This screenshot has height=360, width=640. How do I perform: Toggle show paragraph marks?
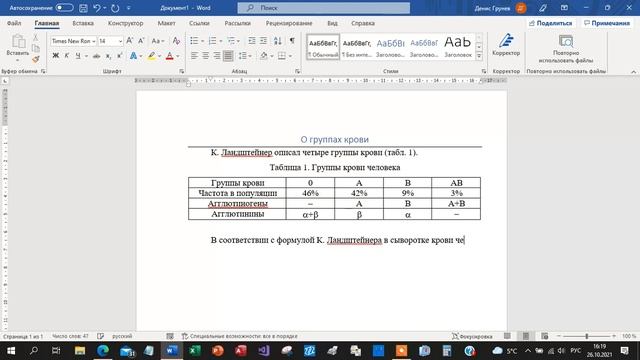(x=292, y=41)
